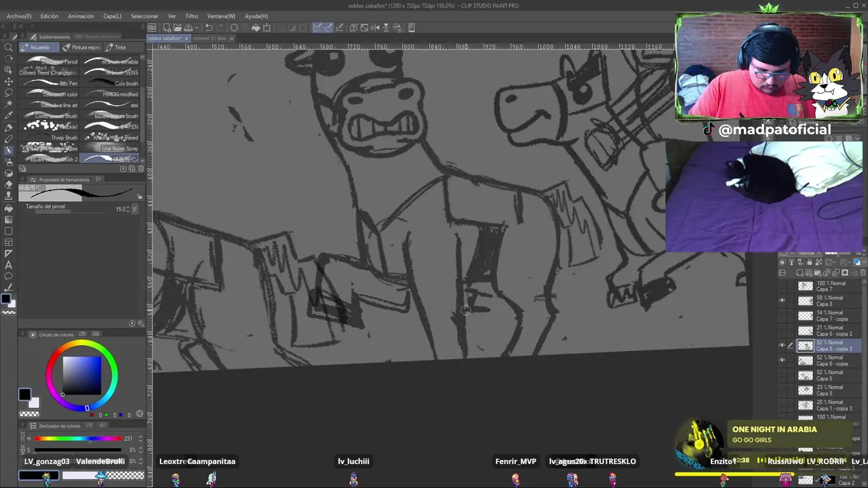The image size is (868, 488).
Task: Toggle visibility of Capa 5 layer
Action: pyautogui.click(x=782, y=390)
